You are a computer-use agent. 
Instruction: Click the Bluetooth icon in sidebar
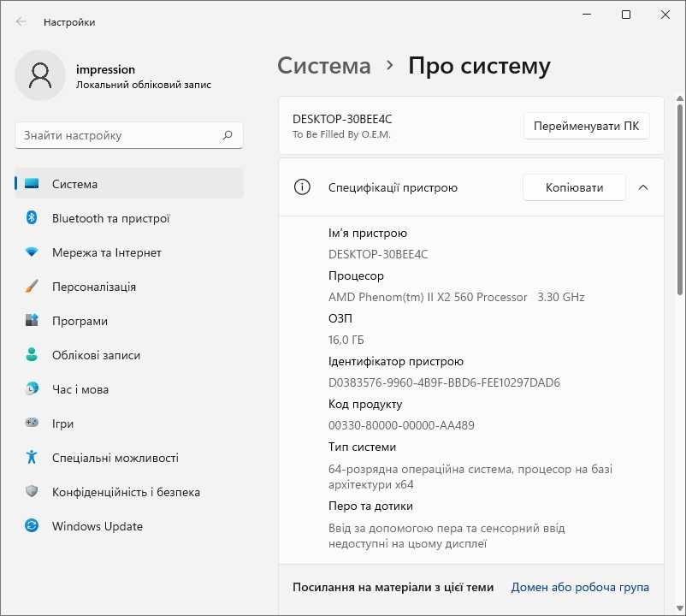point(32,217)
